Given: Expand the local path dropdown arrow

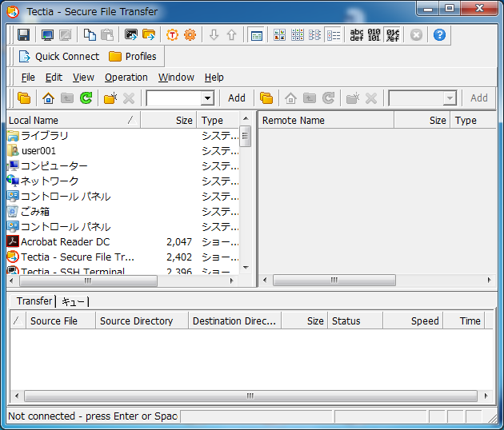Looking at the screenshot, I should [208, 98].
